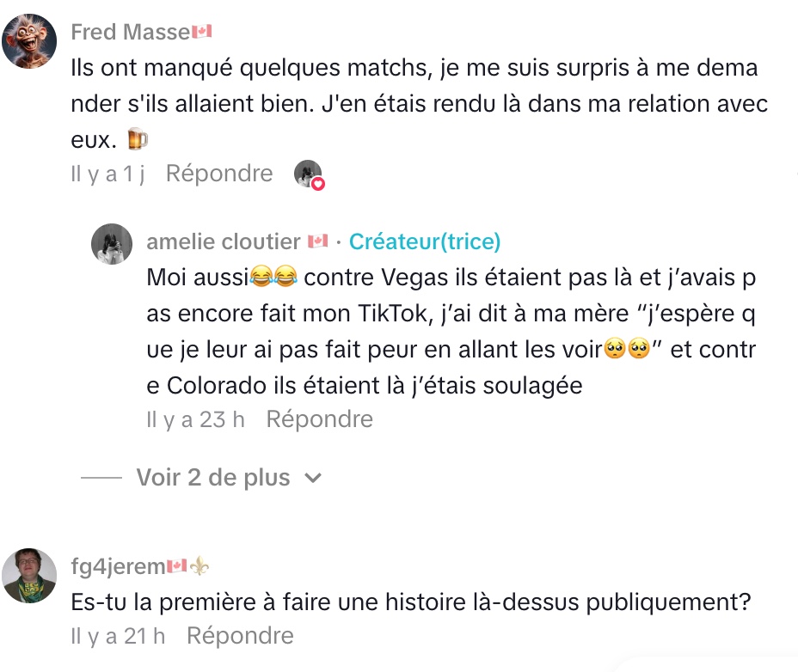
Task: Click the beer mug emoji
Action: tap(138, 139)
